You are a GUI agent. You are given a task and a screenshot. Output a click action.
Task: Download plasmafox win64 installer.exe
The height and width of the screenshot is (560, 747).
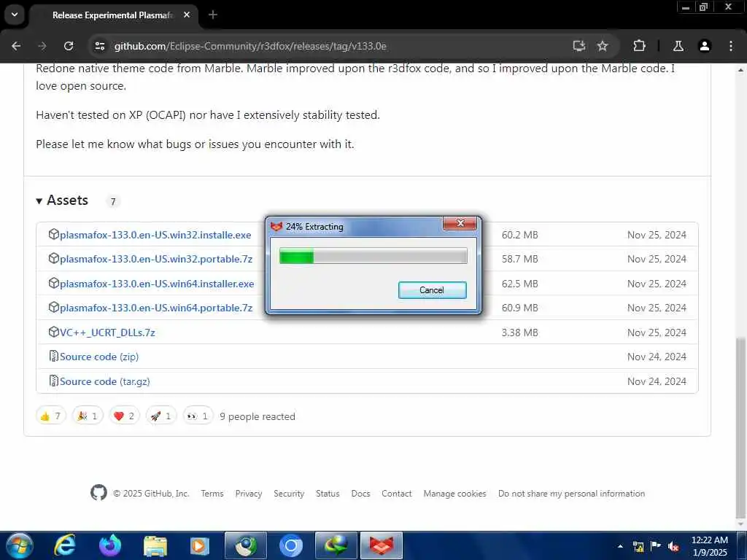(157, 284)
